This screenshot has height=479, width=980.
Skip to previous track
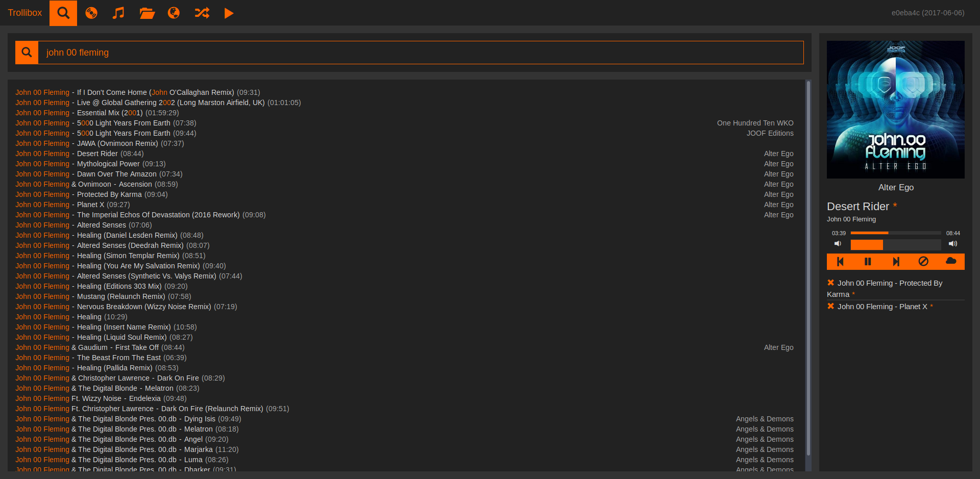840,262
